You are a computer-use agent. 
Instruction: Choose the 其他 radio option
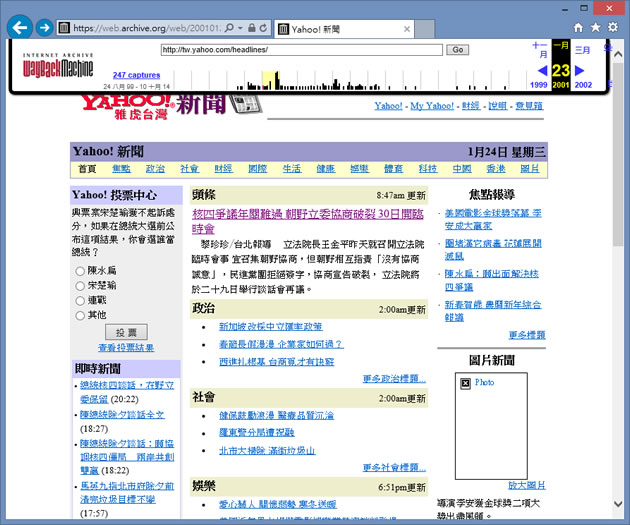pyautogui.click(x=80, y=315)
